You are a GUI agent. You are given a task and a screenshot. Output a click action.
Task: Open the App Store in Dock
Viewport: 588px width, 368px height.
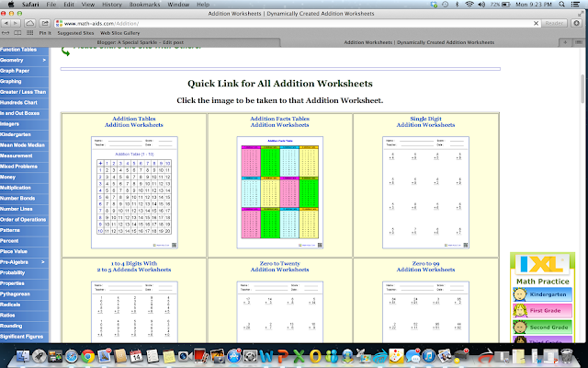(234, 356)
